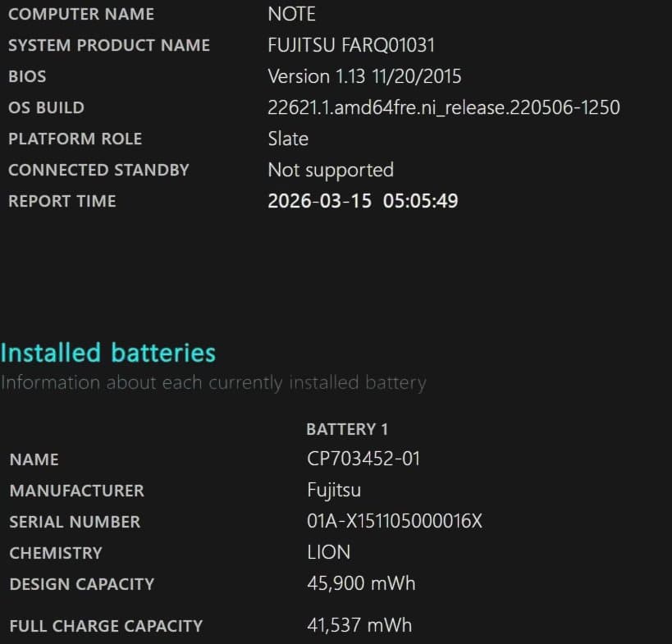The width and height of the screenshot is (672, 644).
Task: Click the SYSTEM PRODUCT NAME label
Action: (109, 45)
